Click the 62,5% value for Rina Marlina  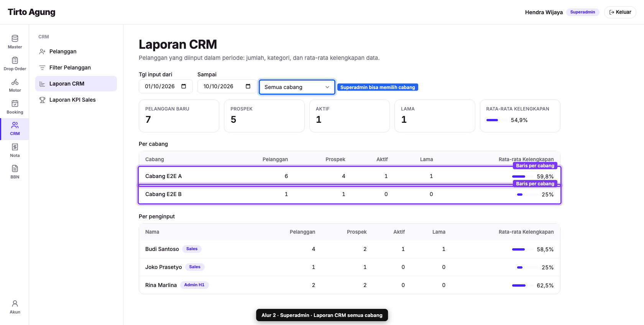(545, 285)
